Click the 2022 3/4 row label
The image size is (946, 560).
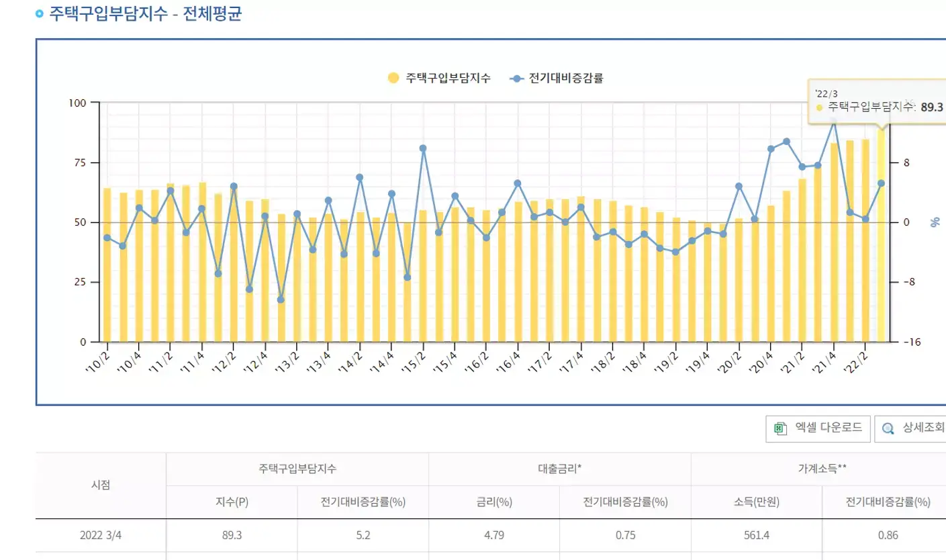click(x=101, y=536)
